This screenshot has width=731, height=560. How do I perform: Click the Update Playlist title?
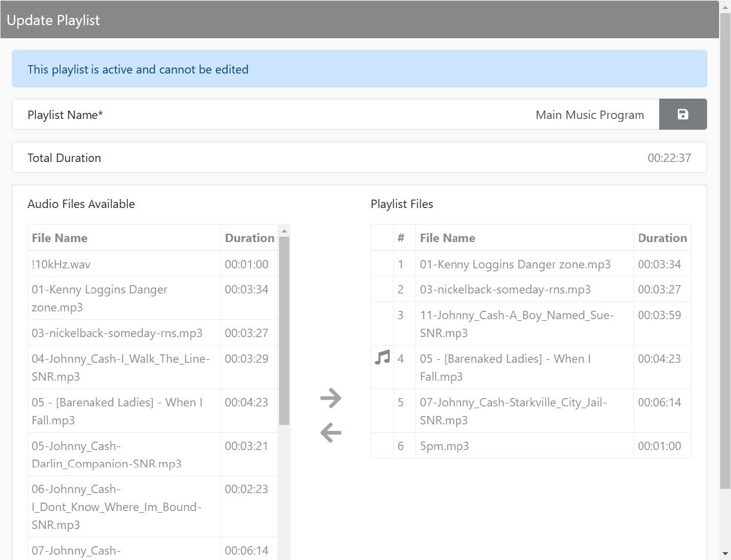pos(53,20)
